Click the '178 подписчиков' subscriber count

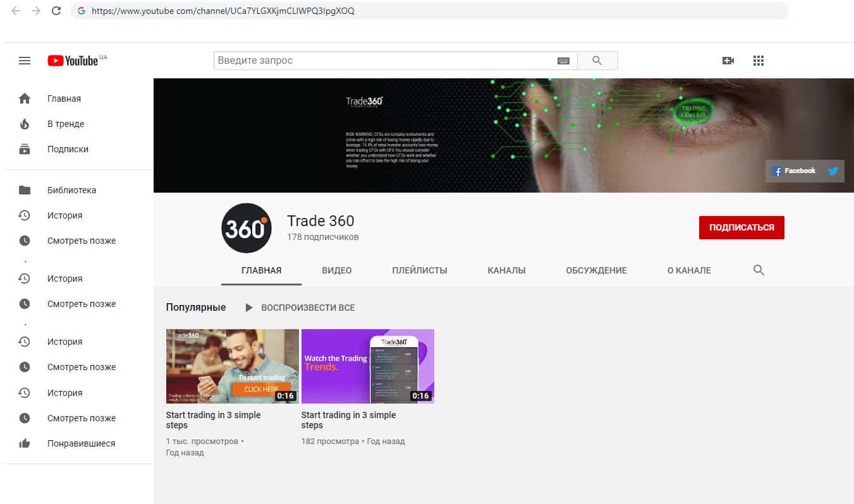tap(322, 237)
